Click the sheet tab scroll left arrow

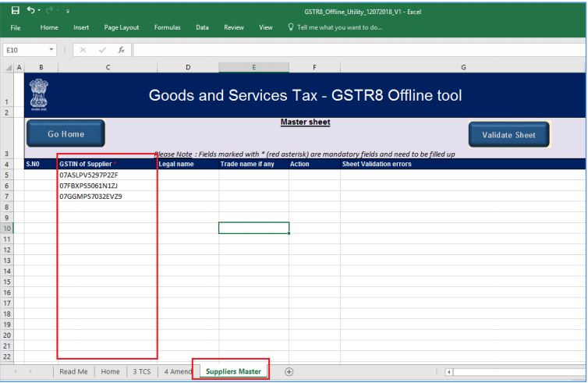(x=16, y=371)
